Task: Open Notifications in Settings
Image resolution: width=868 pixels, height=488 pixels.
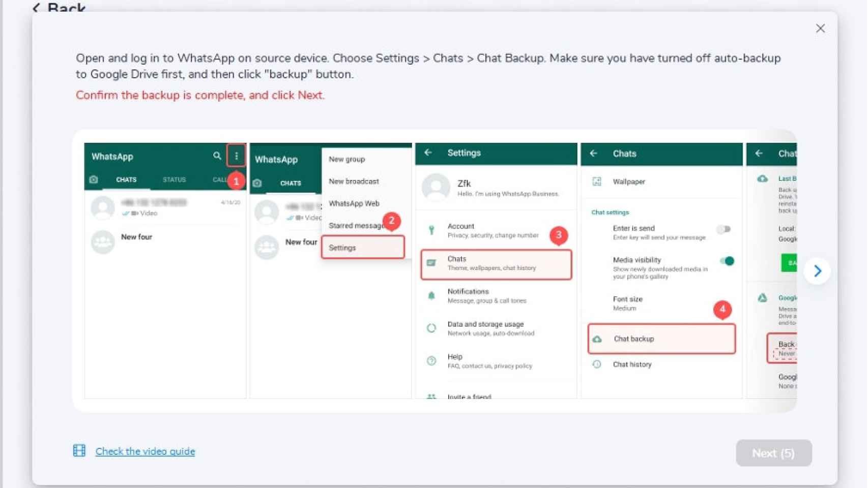Action: pyautogui.click(x=496, y=296)
